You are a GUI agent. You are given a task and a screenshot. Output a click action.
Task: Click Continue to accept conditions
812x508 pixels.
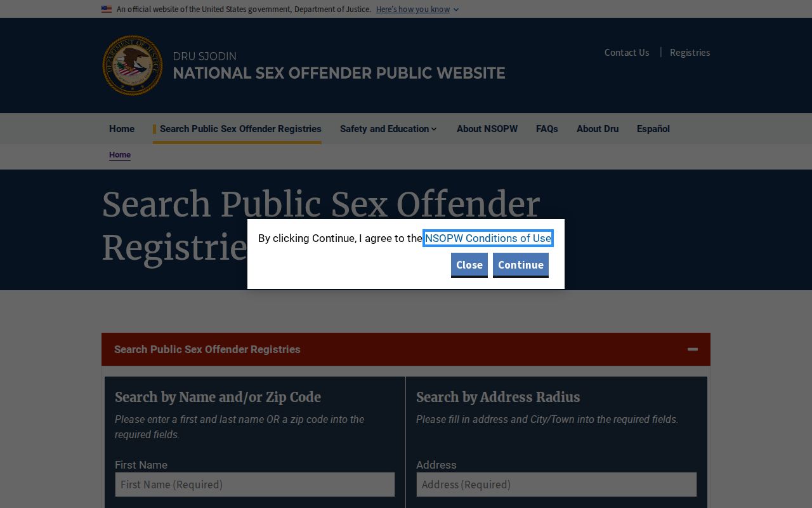(x=521, y=265)
